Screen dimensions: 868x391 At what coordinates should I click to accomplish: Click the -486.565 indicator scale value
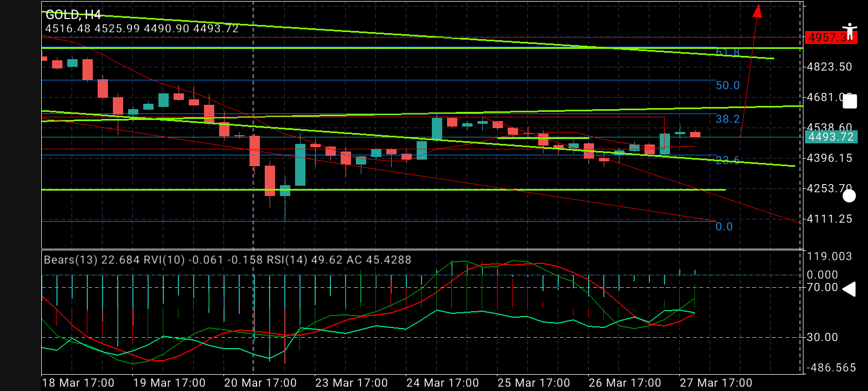coord(832,368)
